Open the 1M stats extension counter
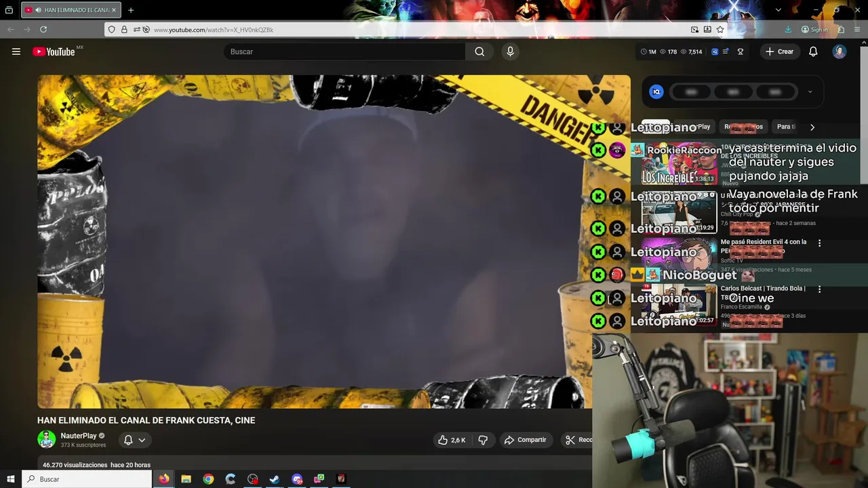Image resolution: width=868 pixels, height=488 pixels. (x=648, y=52)
